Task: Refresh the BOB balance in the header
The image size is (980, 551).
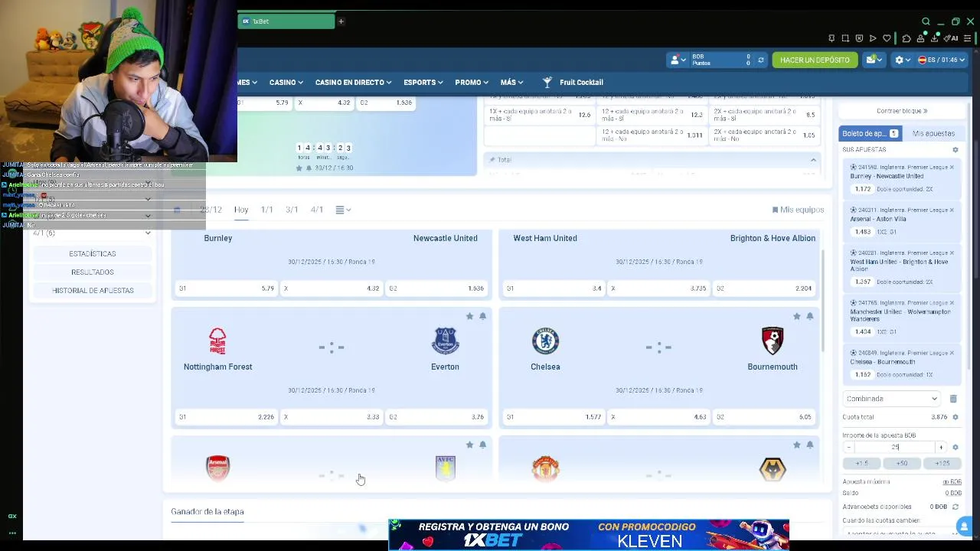Action: [x=760, y=60]
